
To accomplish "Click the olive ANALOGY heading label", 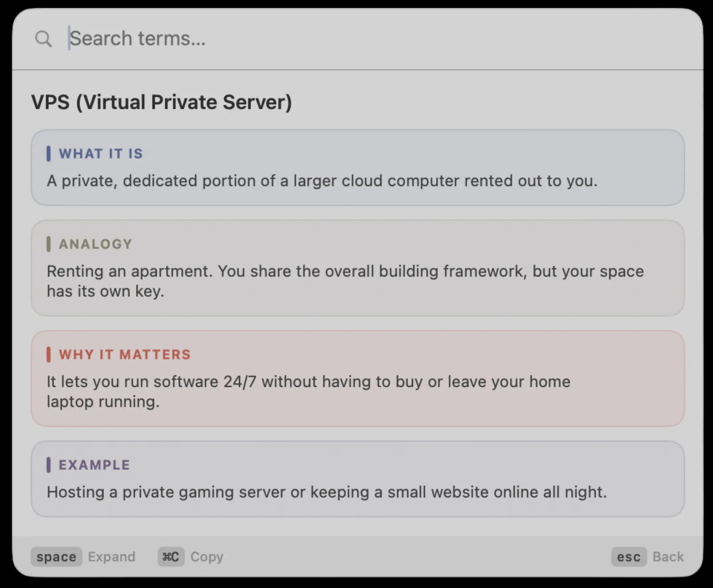I will click(95, 244).
